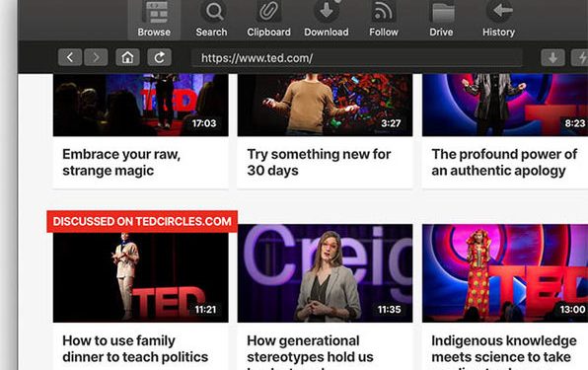Go forward with the right arrow button
Image resolution: width=588 pixels, height=370 pixels.
click(96, 57)
